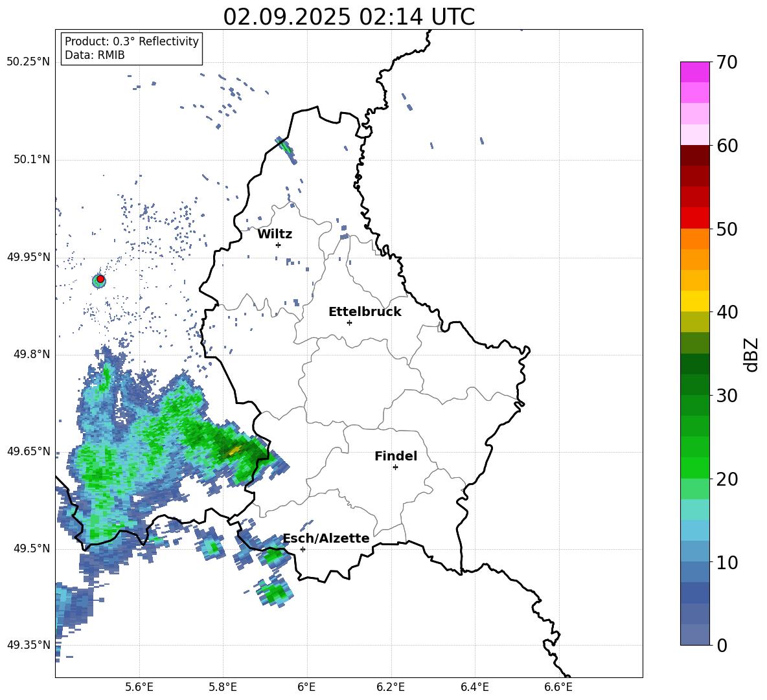This screenshot has height=700, width=767.
Task: Click the dark maroon colorbar segment below 60
Action: (694, 155)
